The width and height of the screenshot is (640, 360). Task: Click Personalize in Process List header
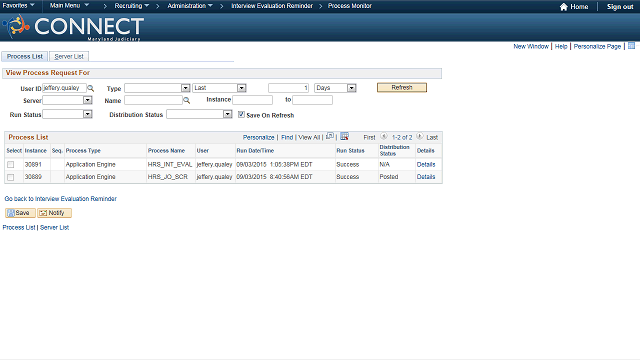coord(258,137)
